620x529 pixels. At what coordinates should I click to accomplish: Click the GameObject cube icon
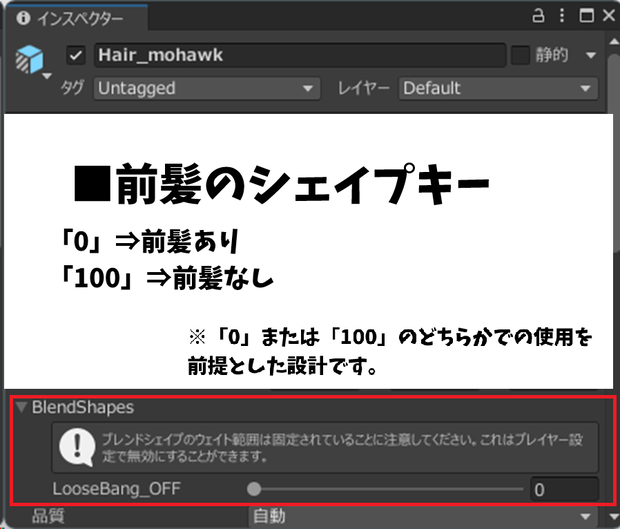(x=30, y=59)
